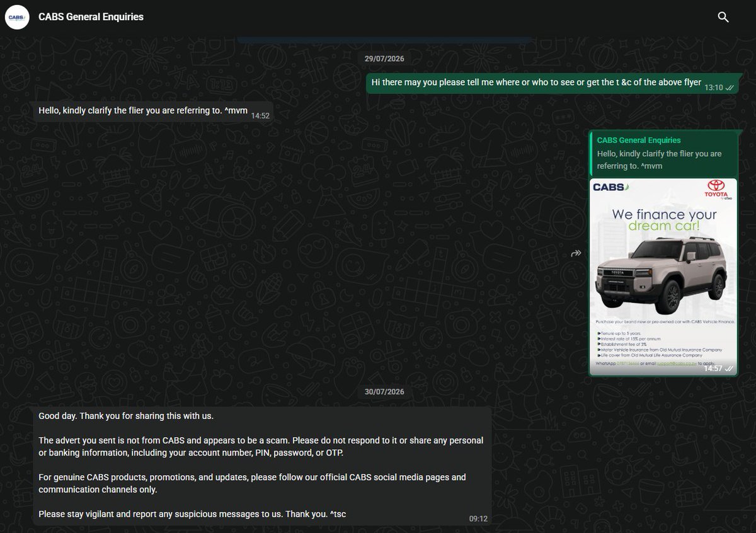Viewport: 756px width, 533px height.
Task: Click the quoted reply "Hello, kindly clarify the flier"
Action: coord(663,154)
